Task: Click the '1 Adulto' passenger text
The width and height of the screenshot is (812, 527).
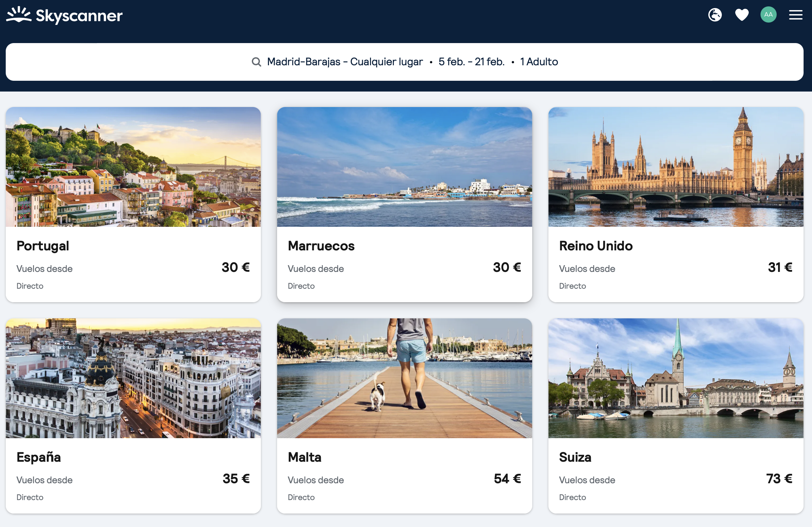Action: pyautogui.click(x=539, y=62)
